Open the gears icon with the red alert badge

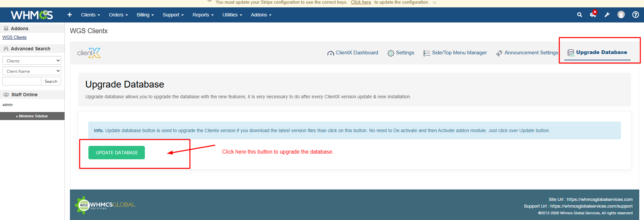click(593, 14)
